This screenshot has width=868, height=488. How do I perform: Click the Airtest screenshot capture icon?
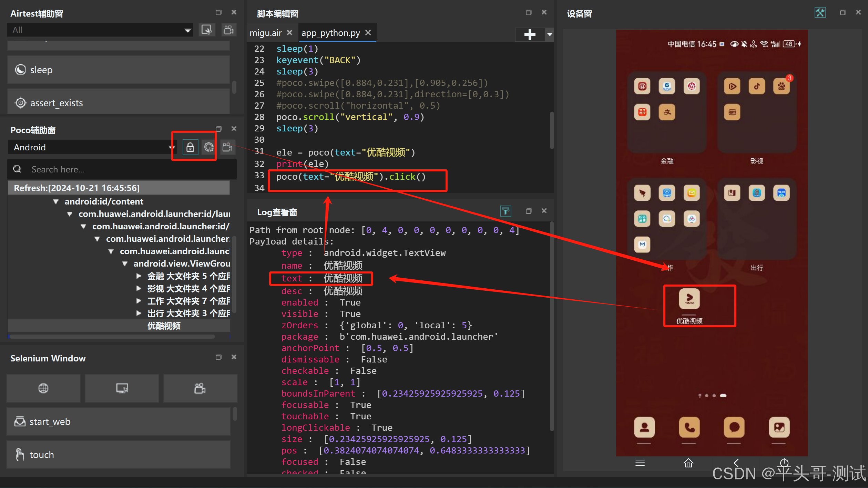click(x=207, y=30)
